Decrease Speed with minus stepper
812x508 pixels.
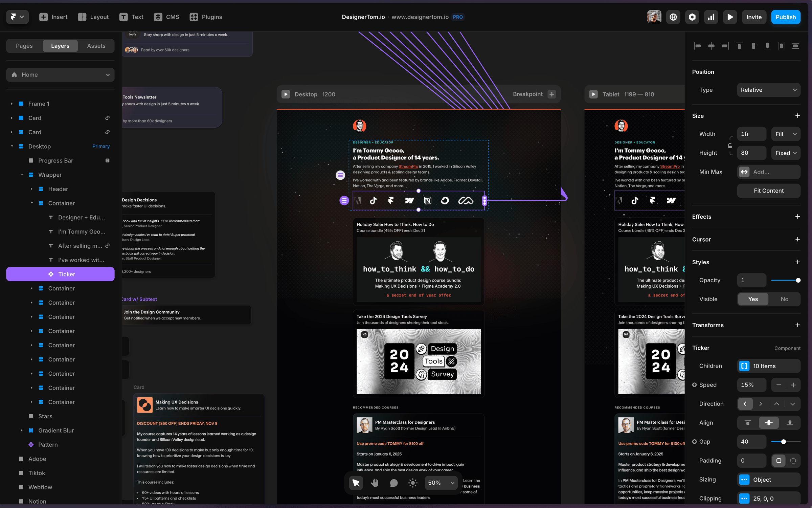pyautogui.click(x=779, y=385)
